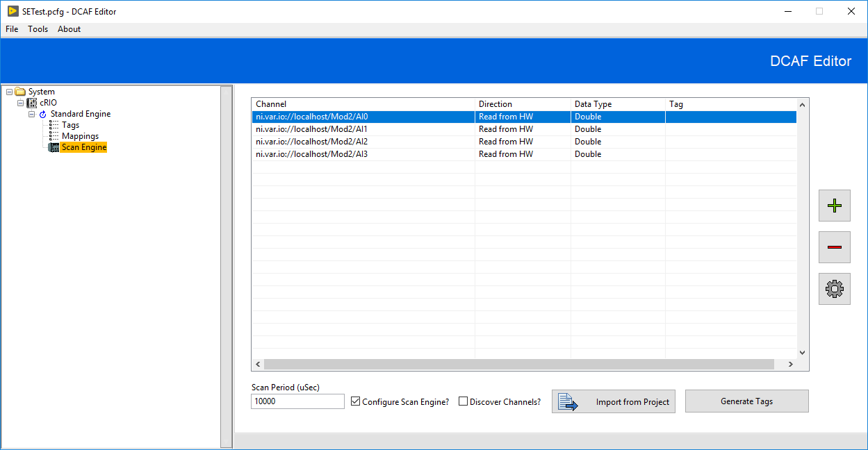Click the Tags node icon
Viewport: 868px width, 450px height.
pos(54,125)
